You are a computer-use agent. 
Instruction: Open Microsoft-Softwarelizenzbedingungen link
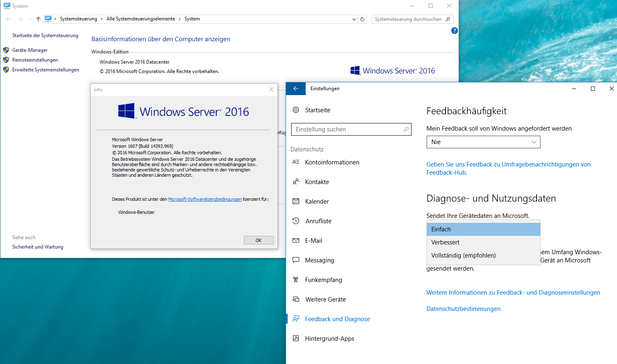[205, 199]
